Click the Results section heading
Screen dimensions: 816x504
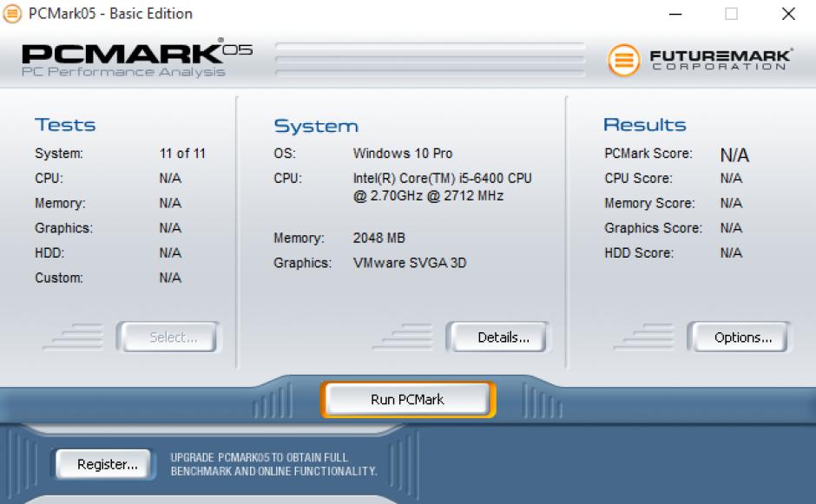(x=644, y=125)
